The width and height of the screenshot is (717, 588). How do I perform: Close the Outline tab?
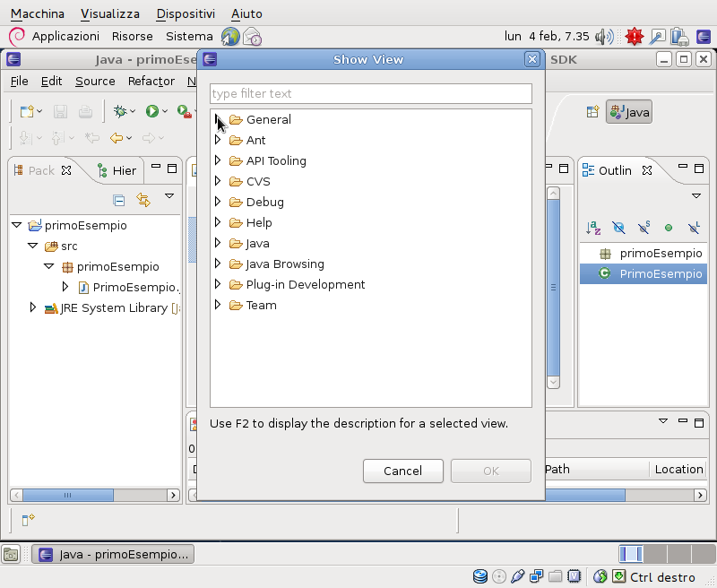646,170
